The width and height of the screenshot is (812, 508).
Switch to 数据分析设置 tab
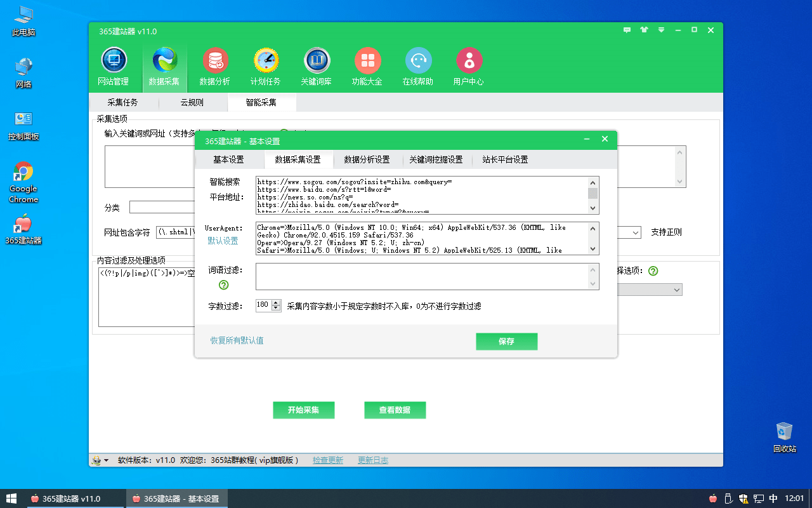pos(367,159)
